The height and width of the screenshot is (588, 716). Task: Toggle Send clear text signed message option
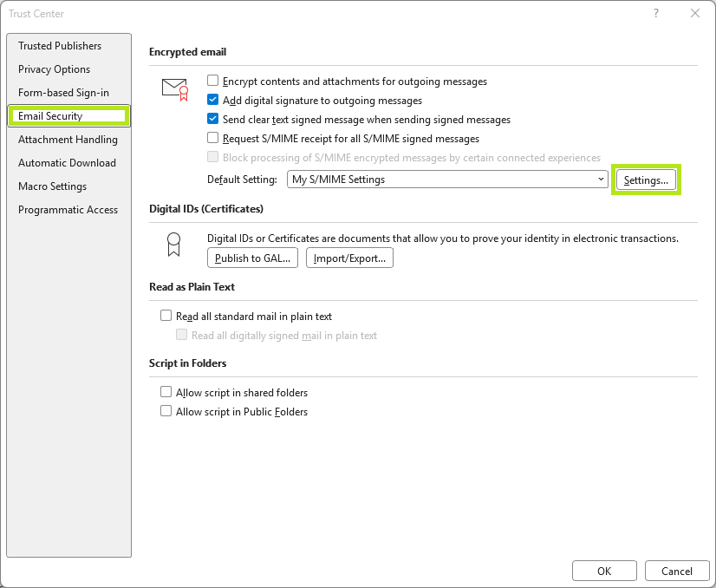pos(213,119)
